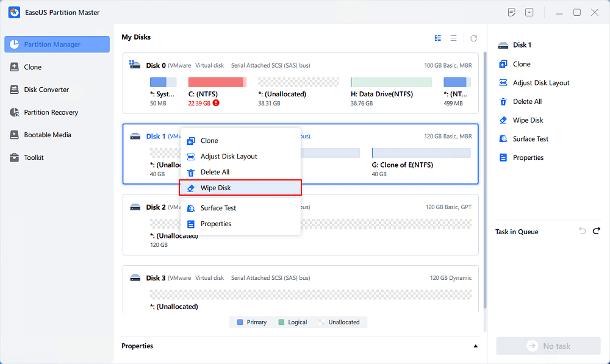610x364 pixels.
Task: Go to Partition Recovery
Action: coord(51,112)
